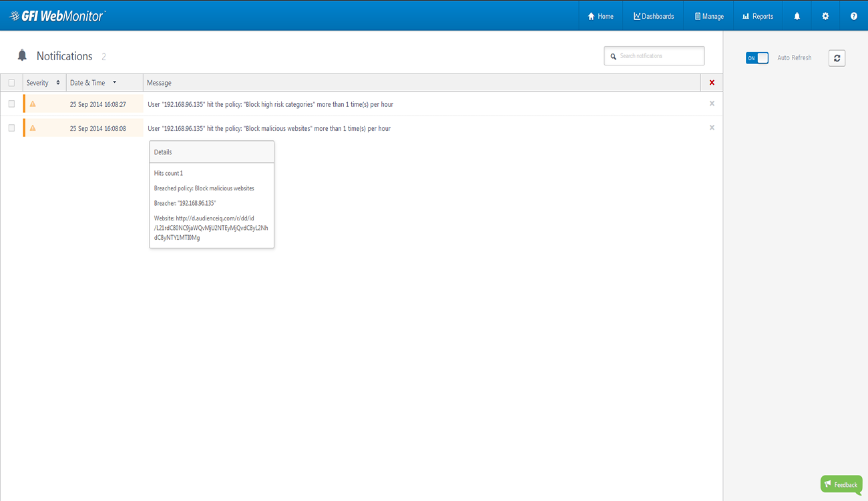This screenshot has width=868, height=501.
Task: Open the Reports section
Action: pyautogui.click(x=758, y=16)
